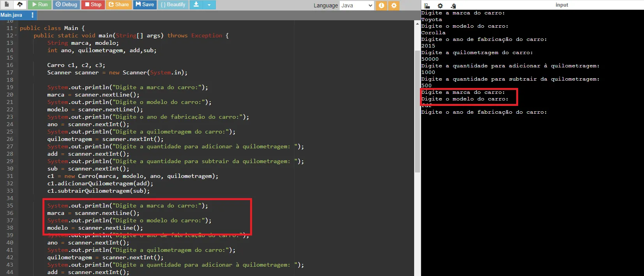Collapse the main method fold arrow

coord(16,35)
